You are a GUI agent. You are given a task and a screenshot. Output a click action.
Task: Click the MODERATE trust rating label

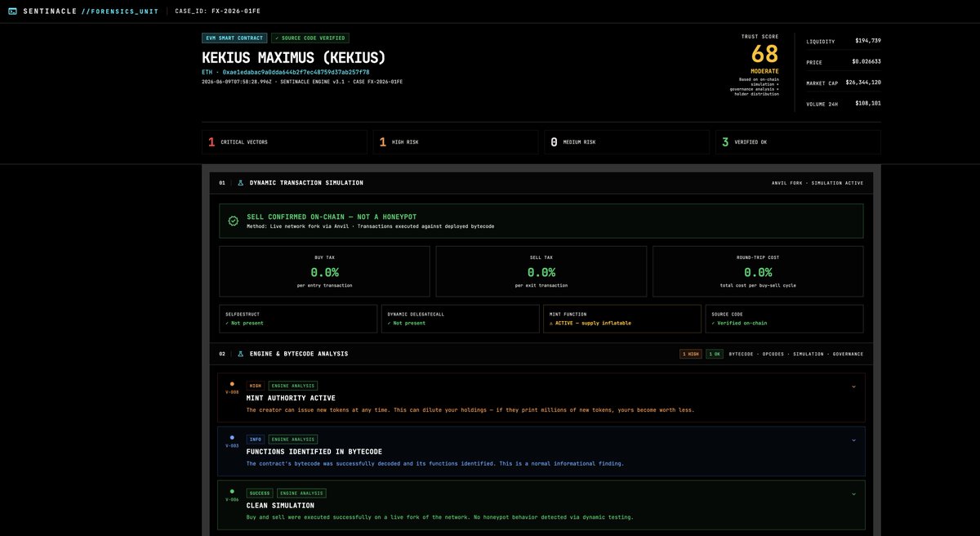point(764,71)
